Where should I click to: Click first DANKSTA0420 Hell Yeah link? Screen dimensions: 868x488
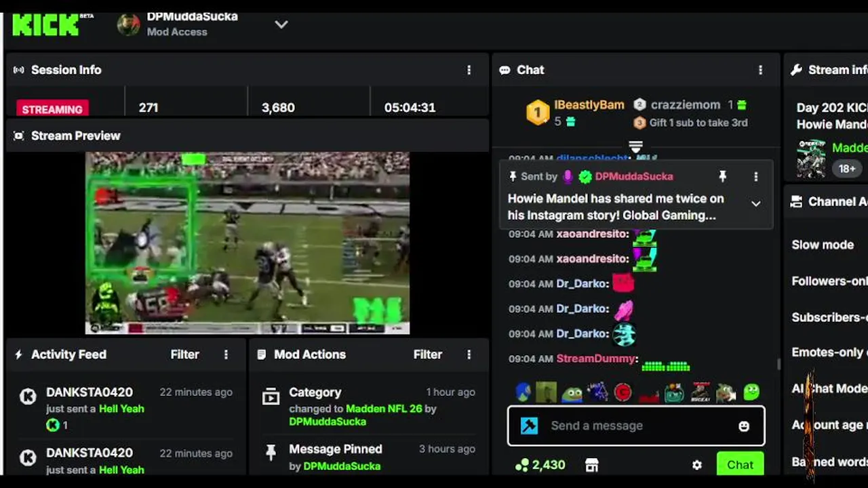(x=121, y=409)
